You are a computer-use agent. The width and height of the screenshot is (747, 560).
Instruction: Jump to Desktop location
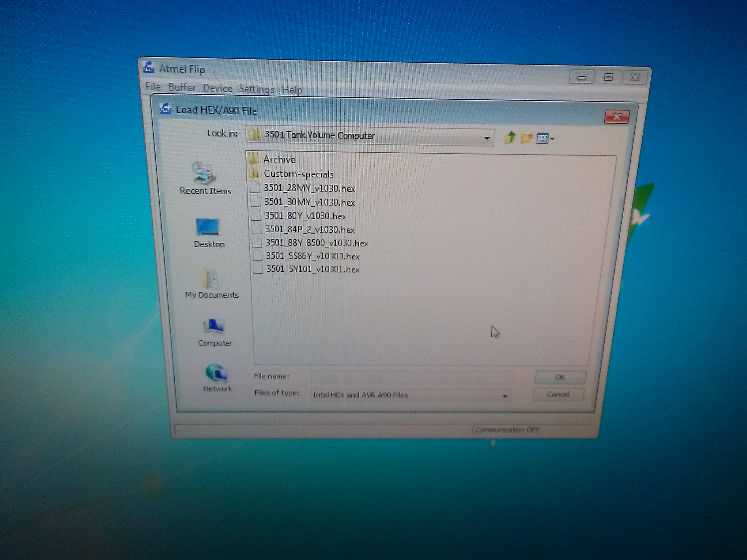(209, 233)
